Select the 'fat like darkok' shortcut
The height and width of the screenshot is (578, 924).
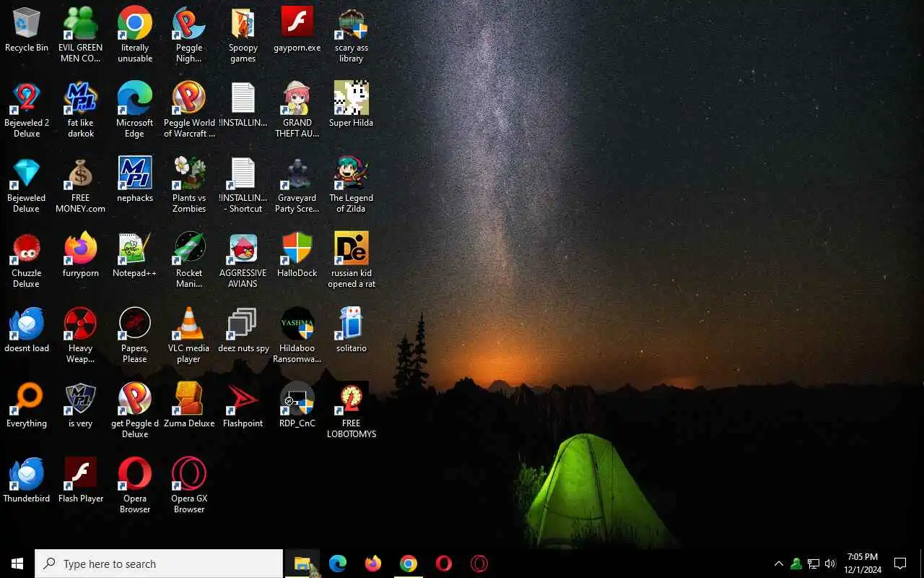[80, 110]
